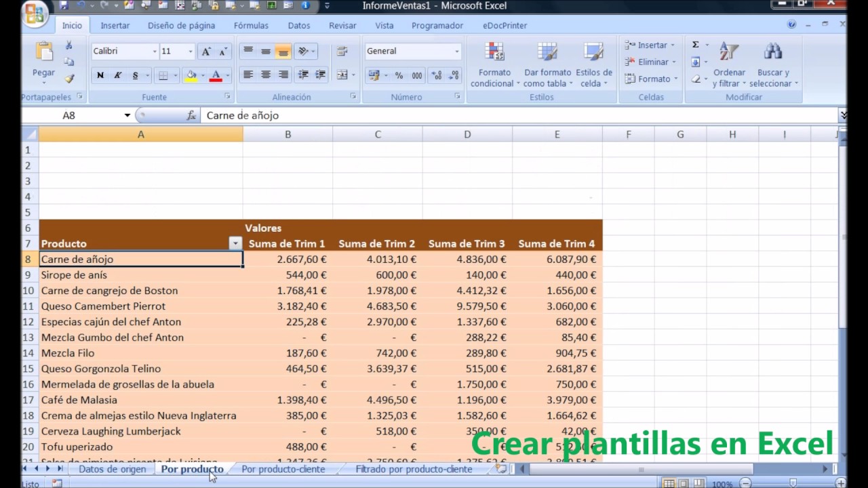
Task: Apply the accounting currency format icon
Action: (374, 75)
